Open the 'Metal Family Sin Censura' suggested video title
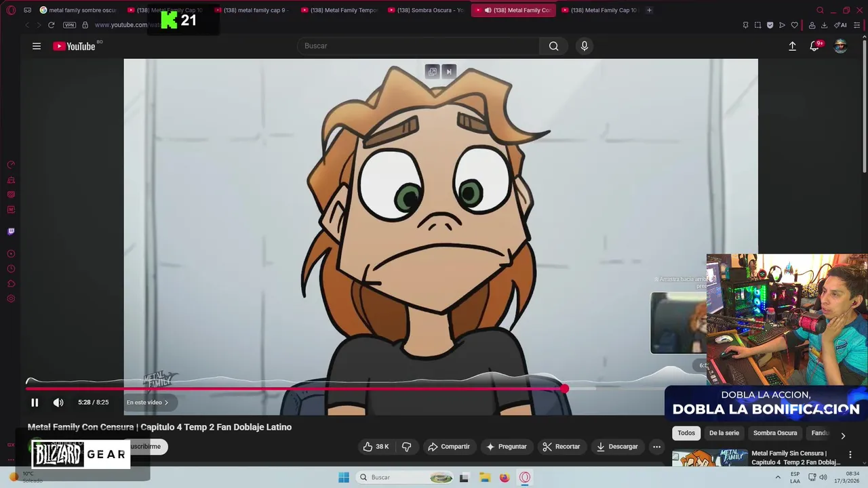This screenshot has width=868, height=488. pyautogui.click(x=795, y=457)
